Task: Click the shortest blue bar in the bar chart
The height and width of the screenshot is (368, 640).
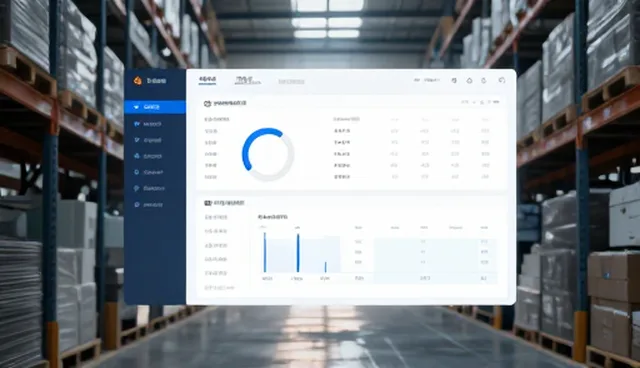Action: click(x=325, y=267)
